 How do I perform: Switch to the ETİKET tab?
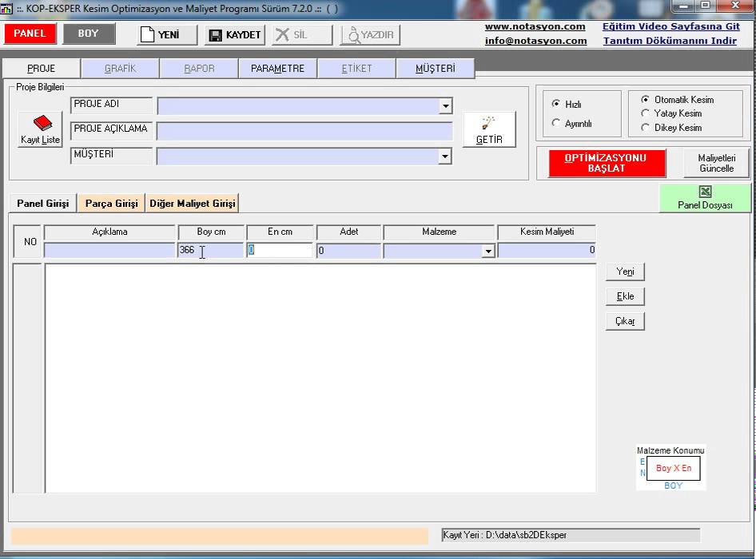[x=356, y=69]
